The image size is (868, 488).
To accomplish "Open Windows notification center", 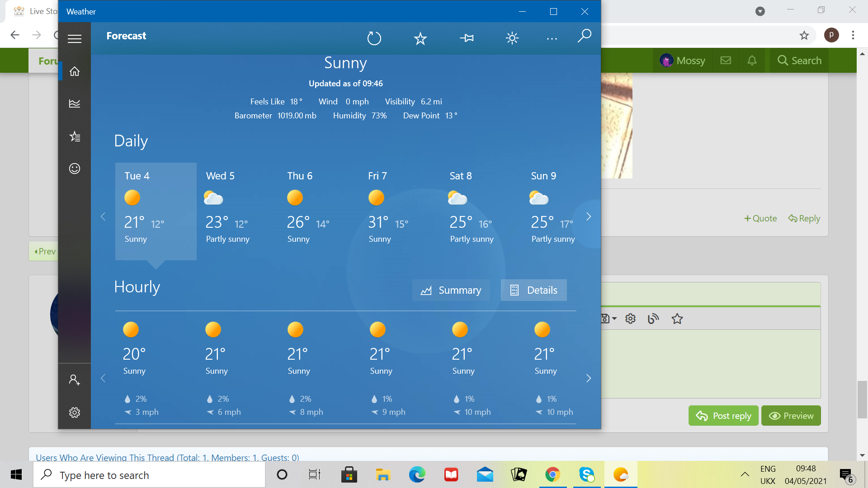I will pos(847,475).
